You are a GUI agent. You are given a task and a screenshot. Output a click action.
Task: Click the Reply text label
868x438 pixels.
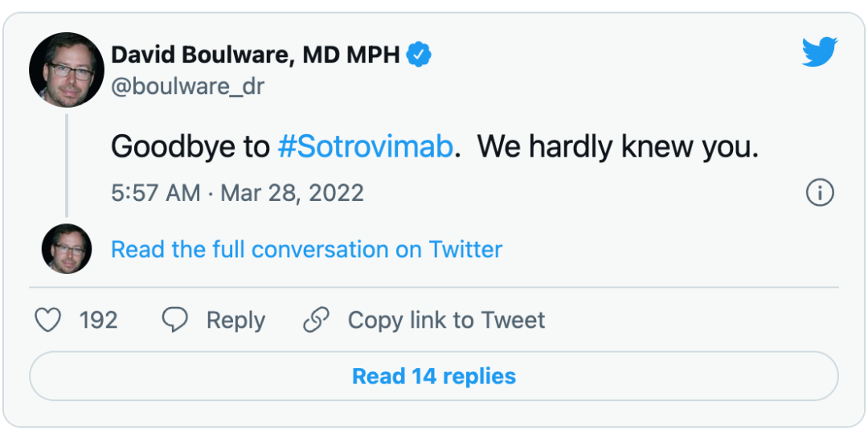[235, 320]
